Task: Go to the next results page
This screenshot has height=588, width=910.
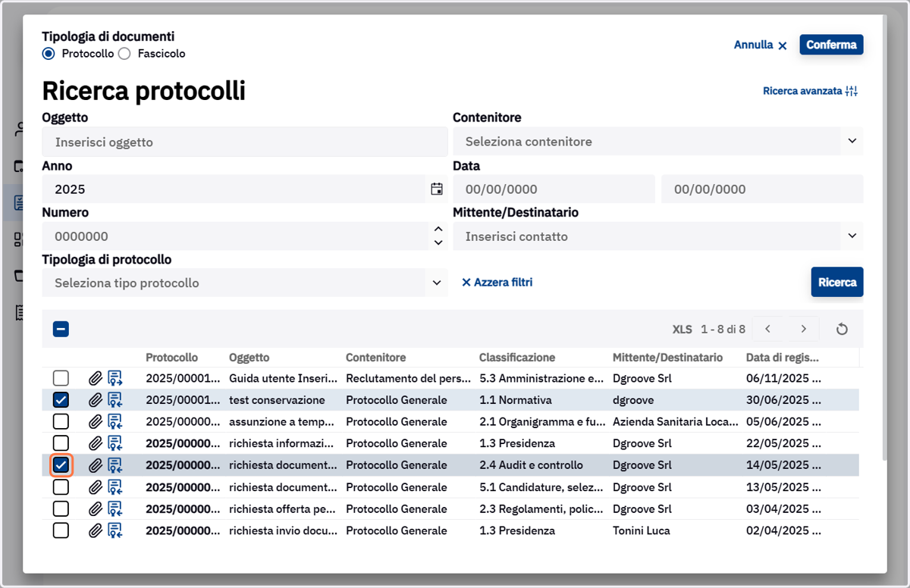Action: 804,329
